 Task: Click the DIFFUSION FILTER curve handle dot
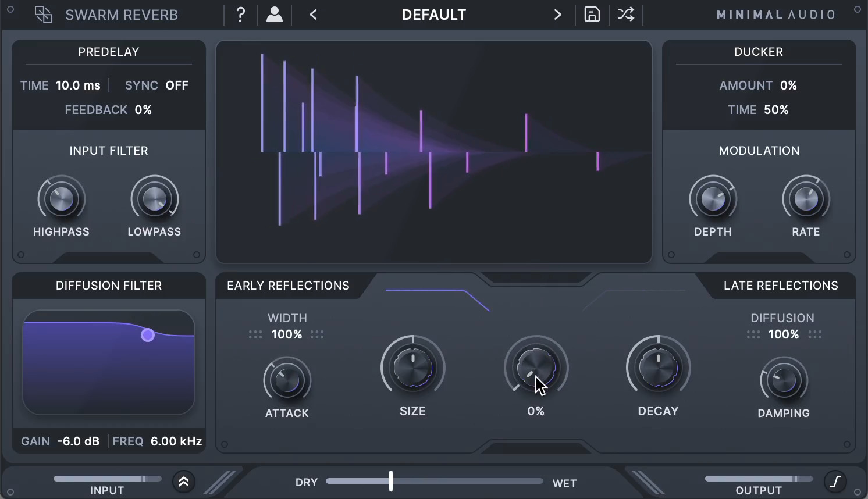coord(148,335)
